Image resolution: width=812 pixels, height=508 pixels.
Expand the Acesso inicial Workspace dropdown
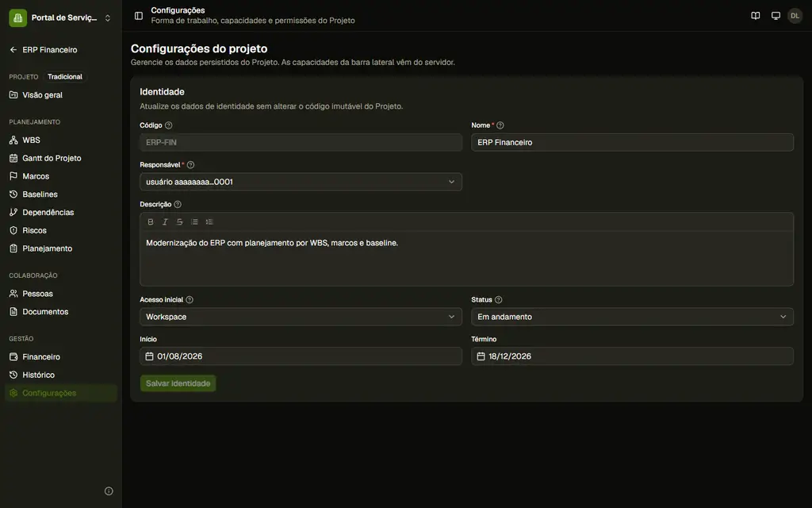[x=301, y=317]
